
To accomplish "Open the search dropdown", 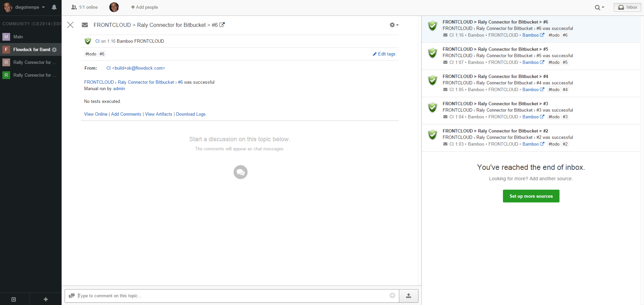I will pyautogui.click(x=599, y=7).
